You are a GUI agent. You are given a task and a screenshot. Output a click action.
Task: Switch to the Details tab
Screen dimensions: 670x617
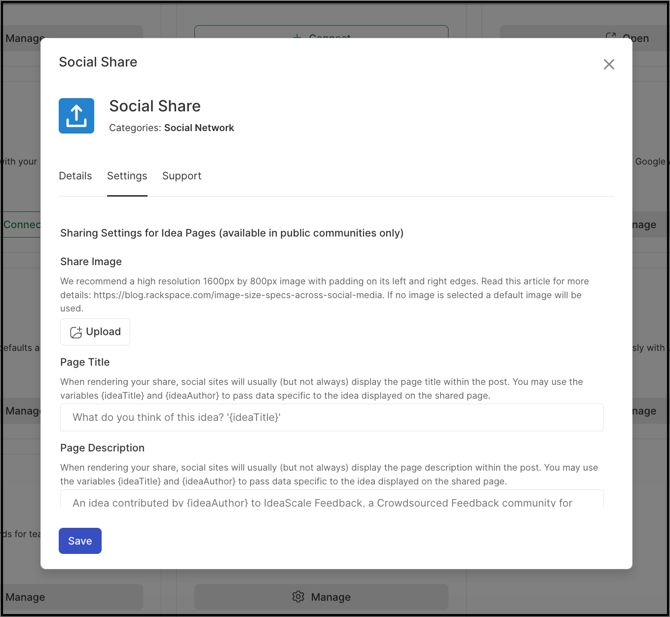(x=75, y=176)
